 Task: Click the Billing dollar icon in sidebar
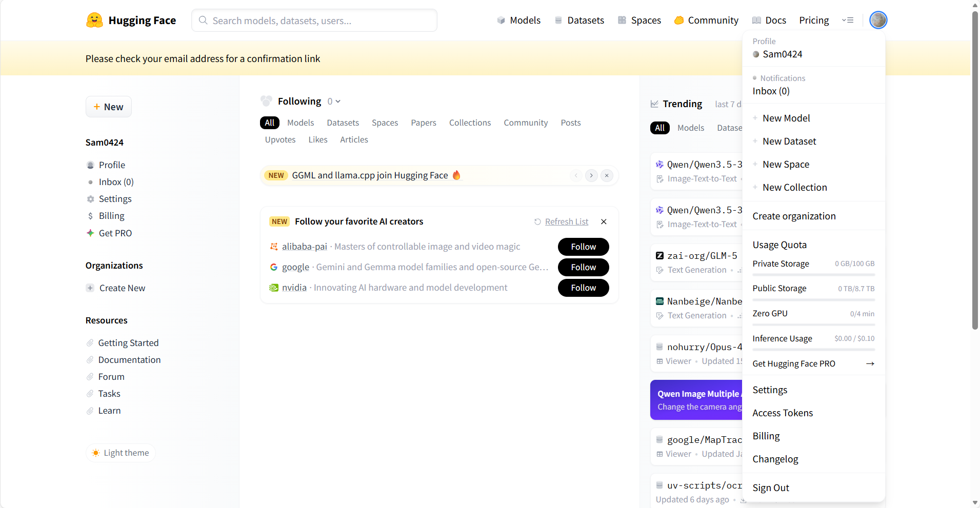[91, 216]
